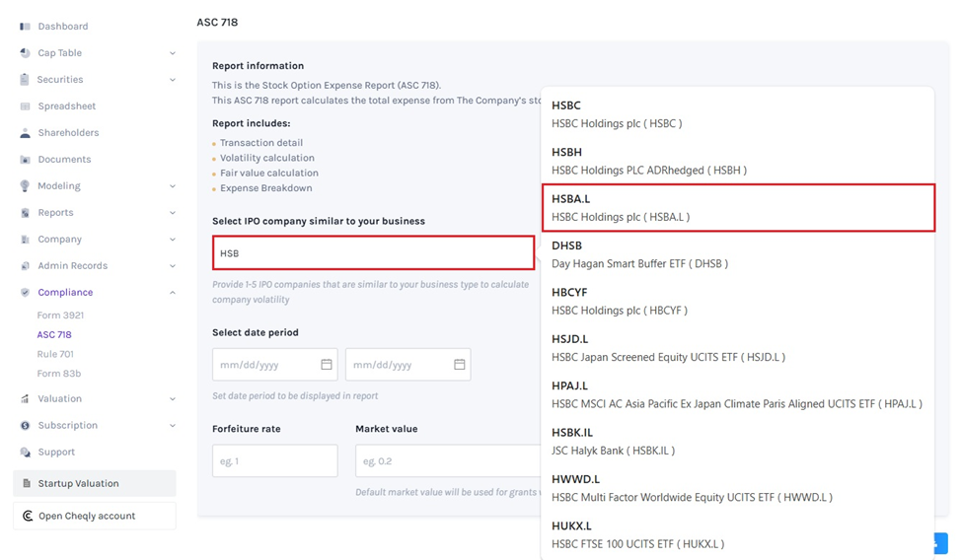961x560 pixels.
Task: Select Form 83b in sidebar
Action: (x=59, y=374)
